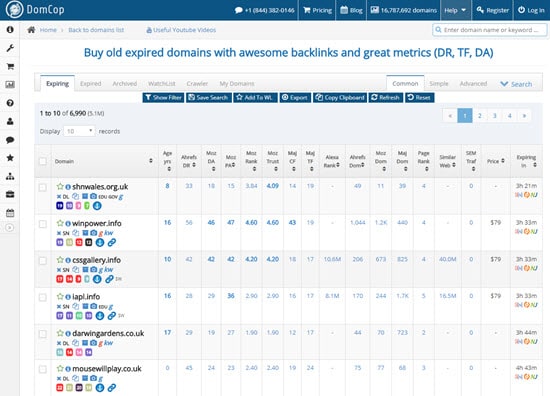The height and width of the screenshot is (396, 550).
Task: Click info icon beside darwingardens.co.uk
Action: click(x=68, y=334)
